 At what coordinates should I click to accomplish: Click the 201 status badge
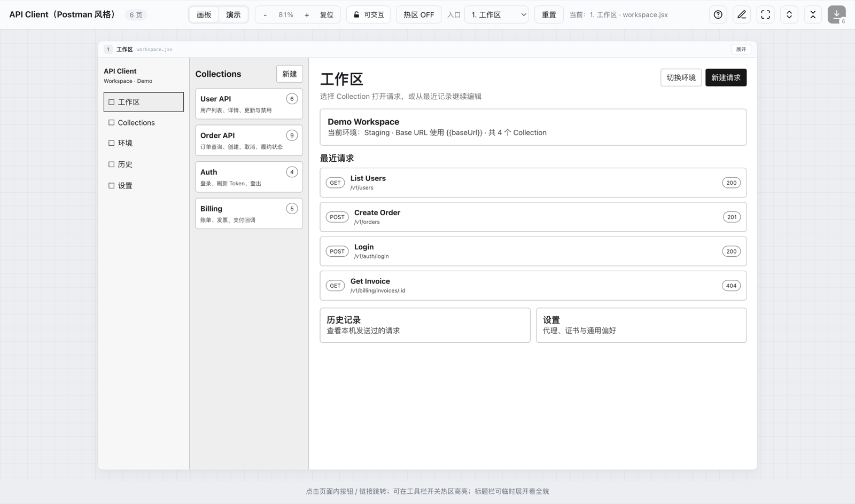pos(732,217)
